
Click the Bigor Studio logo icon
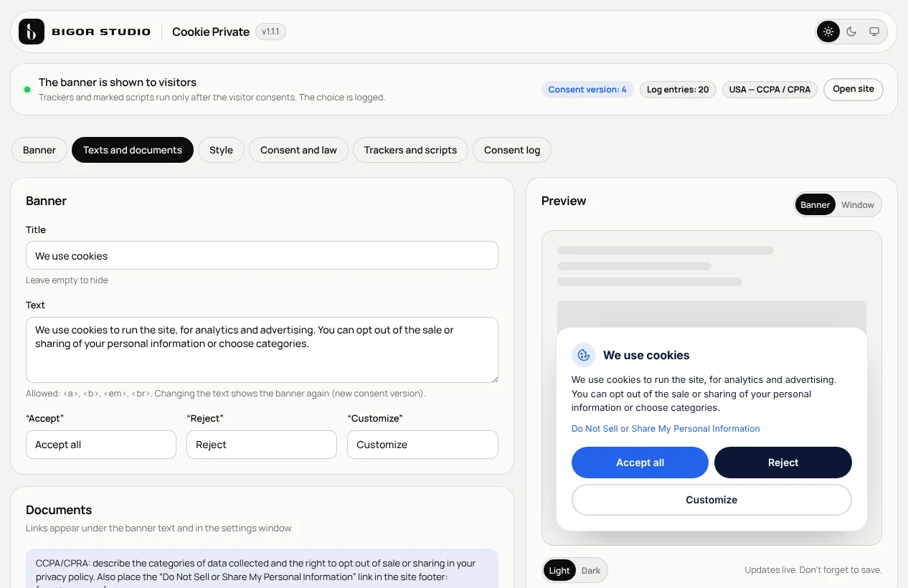32,32
